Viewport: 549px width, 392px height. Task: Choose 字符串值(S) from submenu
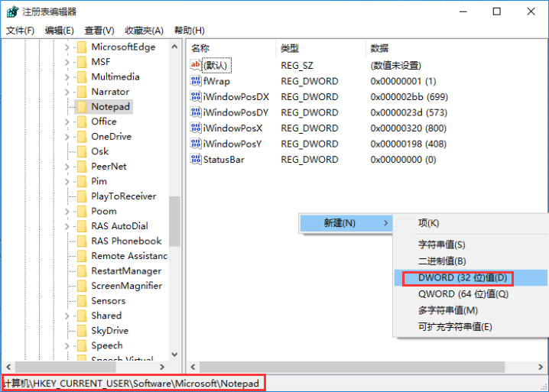click(470, 245)
